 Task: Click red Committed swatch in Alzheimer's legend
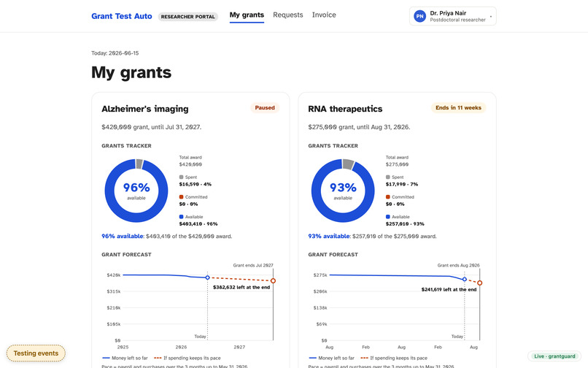[181, 196]
